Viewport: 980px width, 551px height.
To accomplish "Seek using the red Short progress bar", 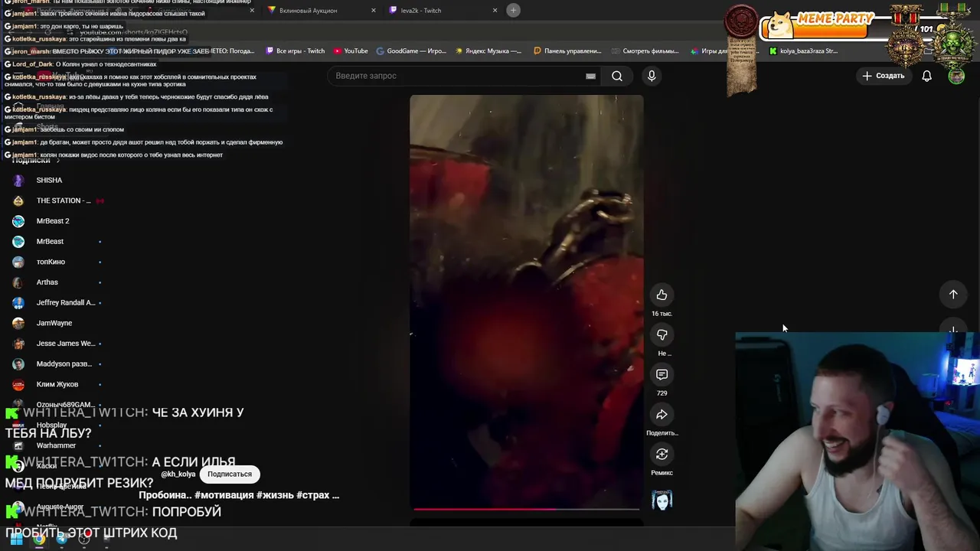I will pyautogui.click(x=527, y=508).
